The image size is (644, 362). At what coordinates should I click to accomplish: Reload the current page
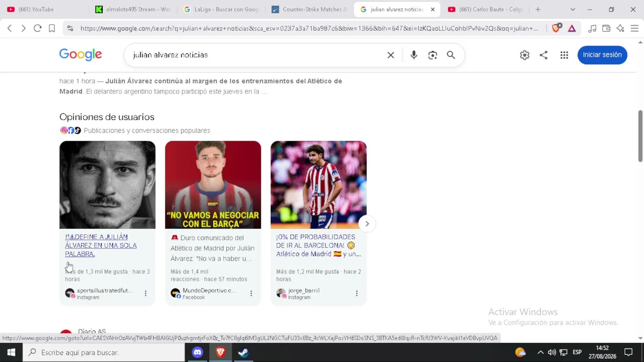(37, 28)
